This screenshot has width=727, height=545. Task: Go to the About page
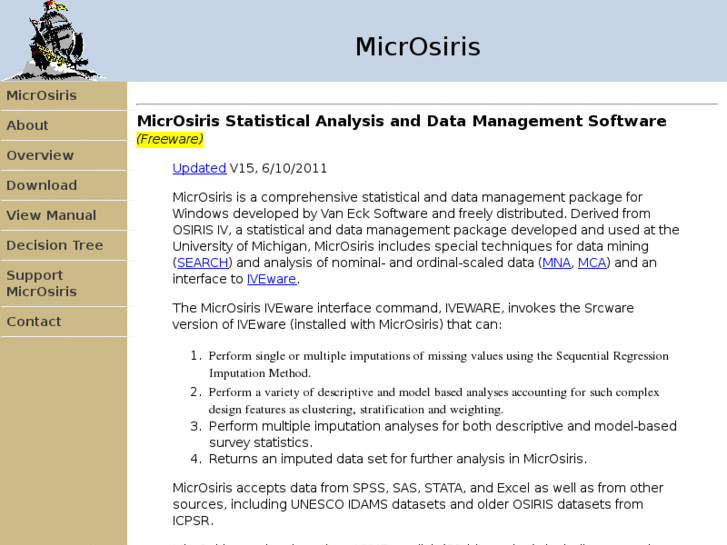pyautogui.click(x=27, y=125)
